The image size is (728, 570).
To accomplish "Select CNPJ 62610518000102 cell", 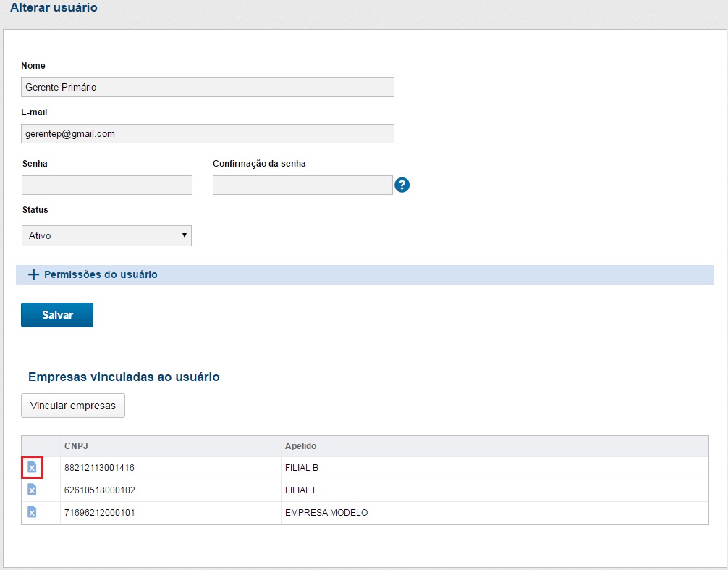I will point(99,490).
